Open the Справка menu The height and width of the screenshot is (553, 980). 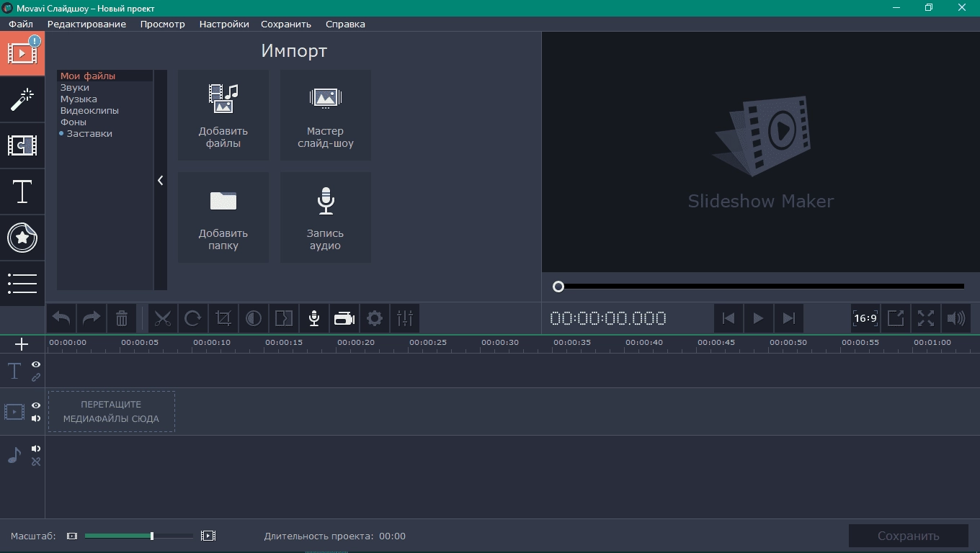[345, 24]
